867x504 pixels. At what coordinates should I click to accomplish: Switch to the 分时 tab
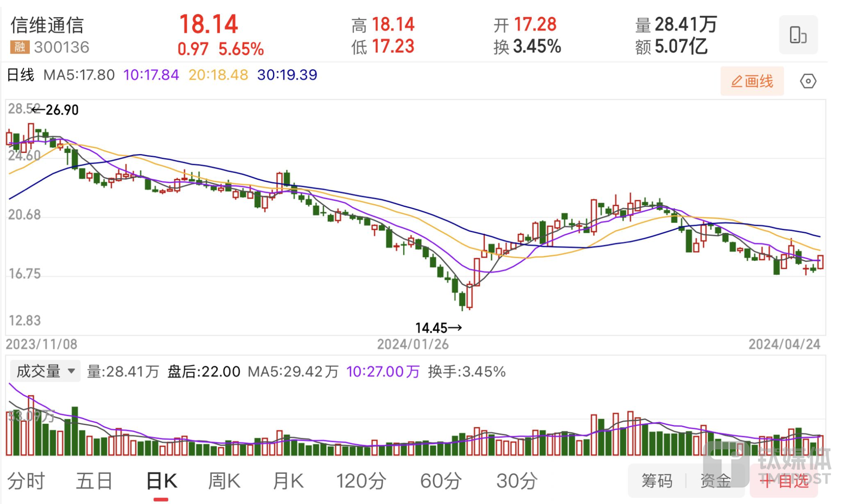point(26,481)
